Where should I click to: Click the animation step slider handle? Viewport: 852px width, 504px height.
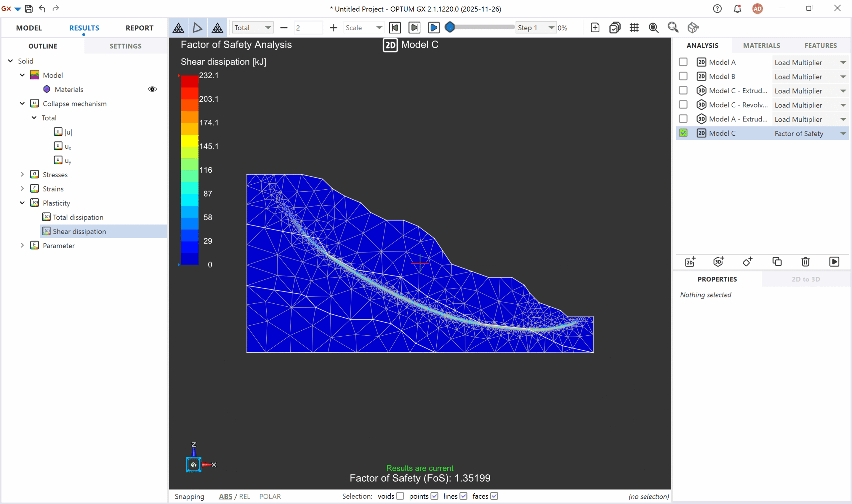[450, 27]
